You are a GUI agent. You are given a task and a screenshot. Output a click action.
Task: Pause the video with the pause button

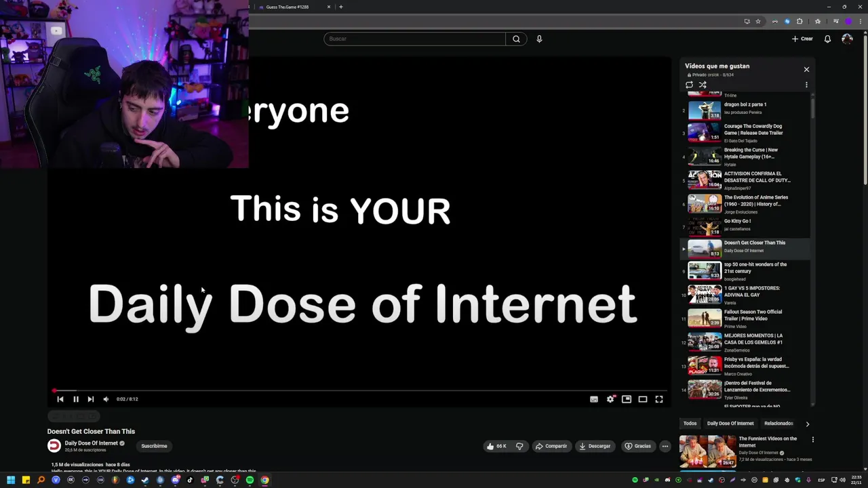click(75, 399)
